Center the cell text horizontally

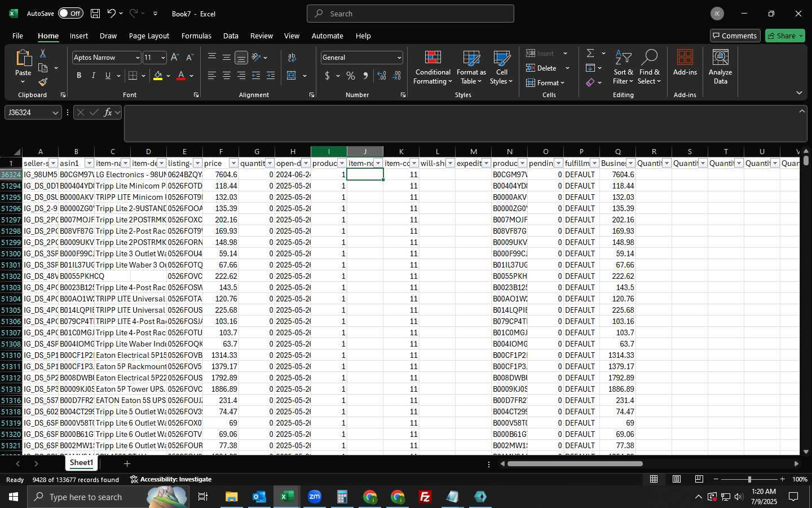(x=227, y=76)
